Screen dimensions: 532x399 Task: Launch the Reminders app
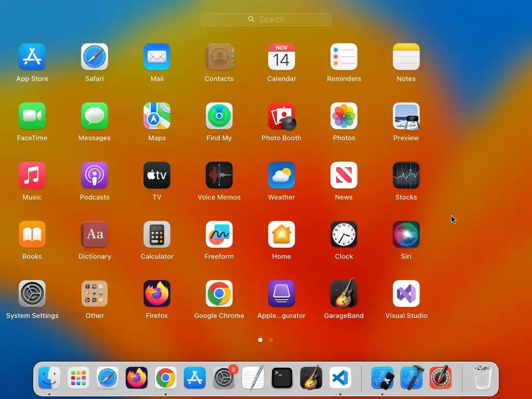pyautogui.click(x=344, y=57)
